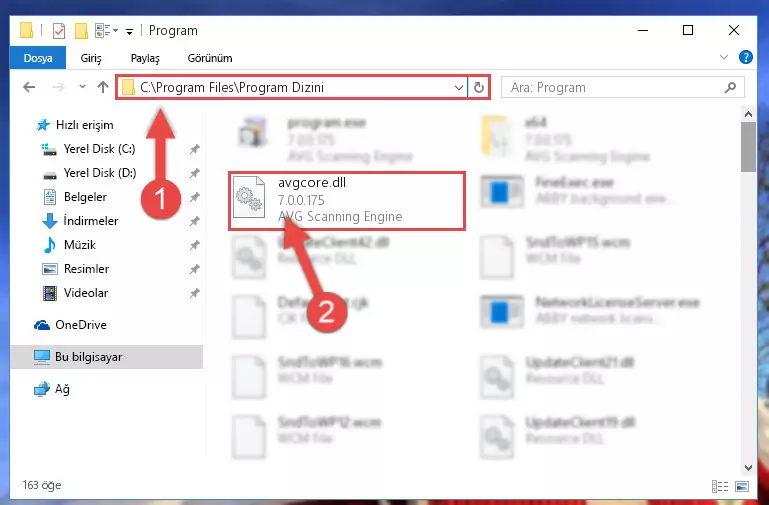Expand the ribbon with the chevron
The image size is (769, 505).
pyautogui.click(x=723, y=57)
